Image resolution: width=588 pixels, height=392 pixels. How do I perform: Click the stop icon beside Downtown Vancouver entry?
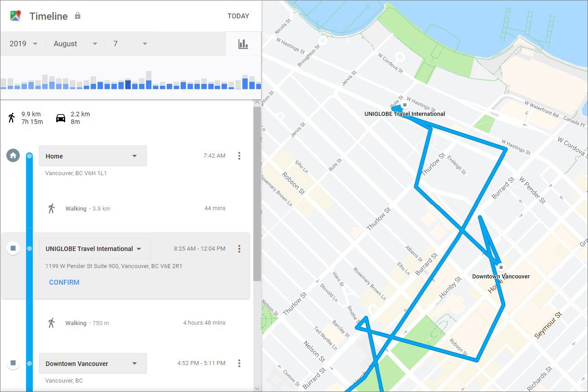[x=13, y=363]
